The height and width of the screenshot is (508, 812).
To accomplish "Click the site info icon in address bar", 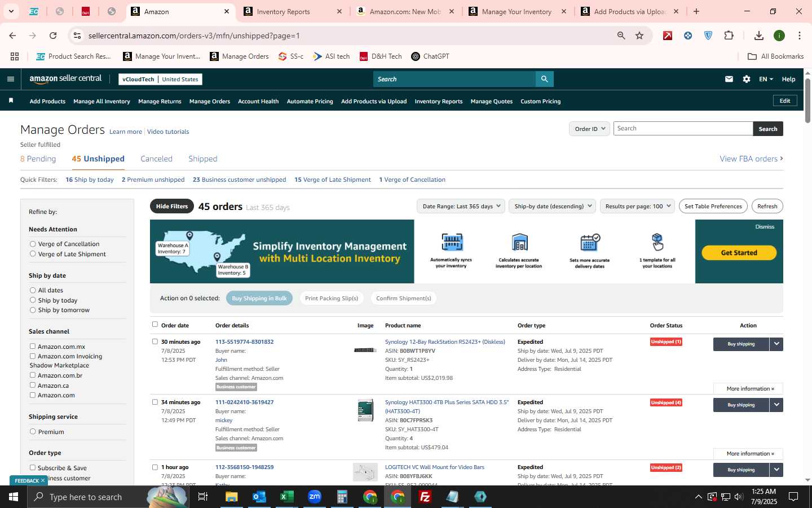I will 77,36.
